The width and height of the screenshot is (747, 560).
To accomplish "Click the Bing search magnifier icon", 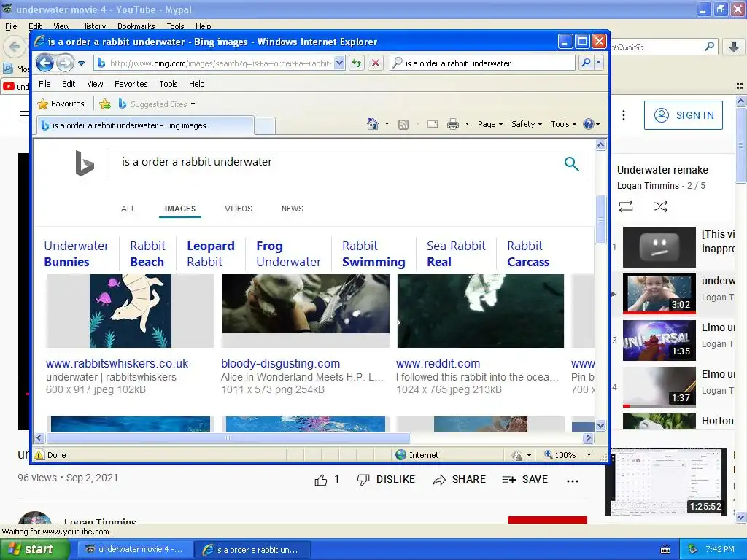I will click(x=571, y=164).
